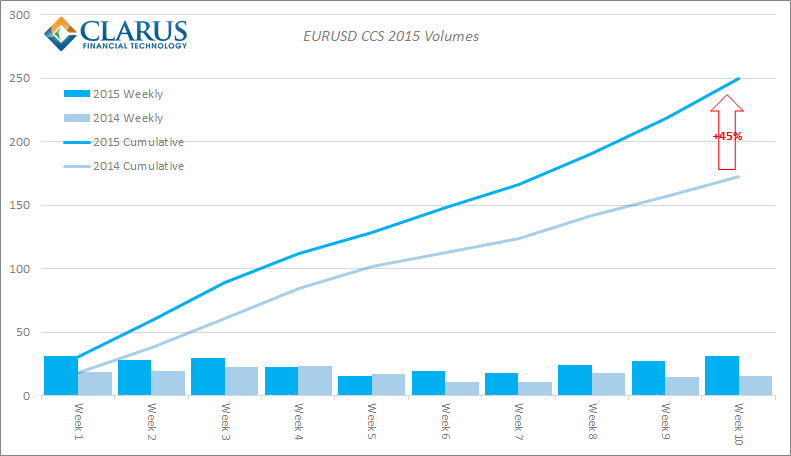This screenshot has width=791, height=456.
Task: Select the 2014 weekly bar for Week 10
Action: (x=756, y=386)
